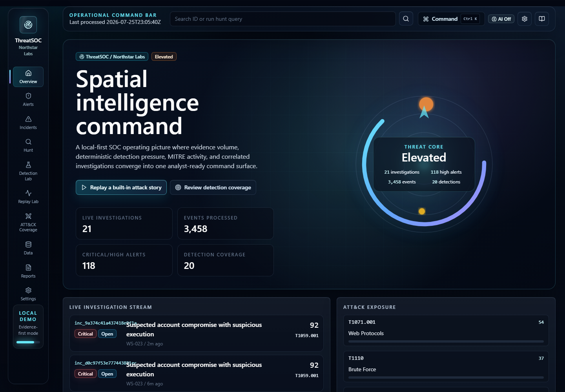Click the search magnifier button in top bar

coord(406,19)
